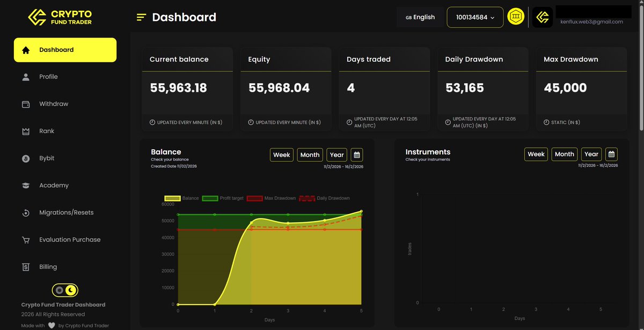Viewport: 644px width, 330px height.
Task: Open Withdraw in the sidebar
Action: (65, 104)
